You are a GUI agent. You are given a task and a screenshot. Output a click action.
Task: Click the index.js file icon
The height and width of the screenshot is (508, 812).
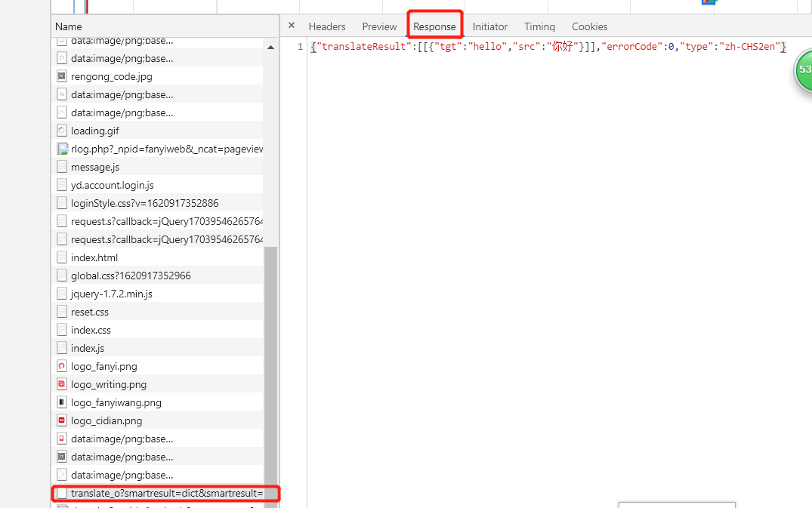62,348
